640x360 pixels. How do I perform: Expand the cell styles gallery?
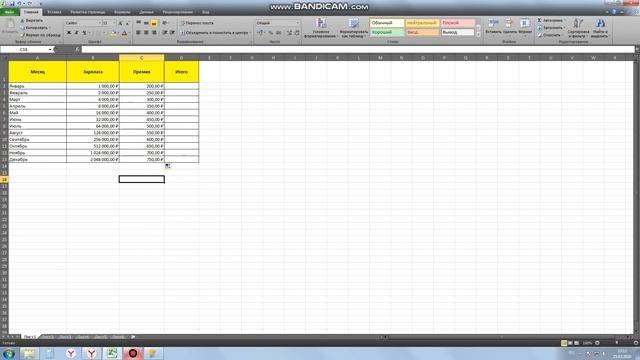coord(478,35)
